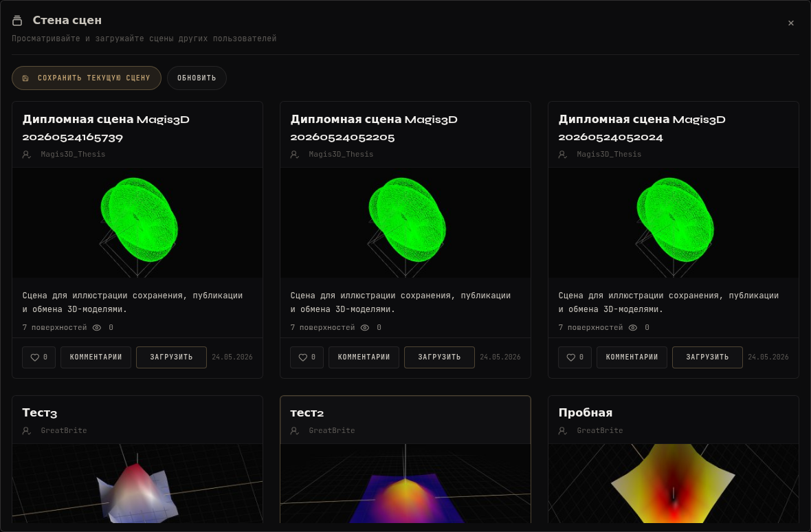
Task: Click author GreatBrite on Пробная card
Action: point(599,431)
